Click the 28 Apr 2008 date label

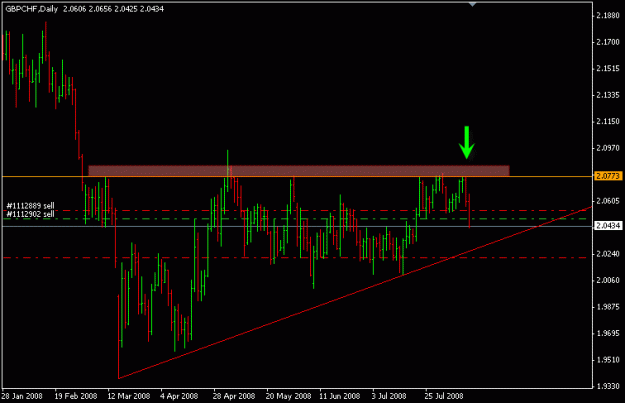click(234, 396)
